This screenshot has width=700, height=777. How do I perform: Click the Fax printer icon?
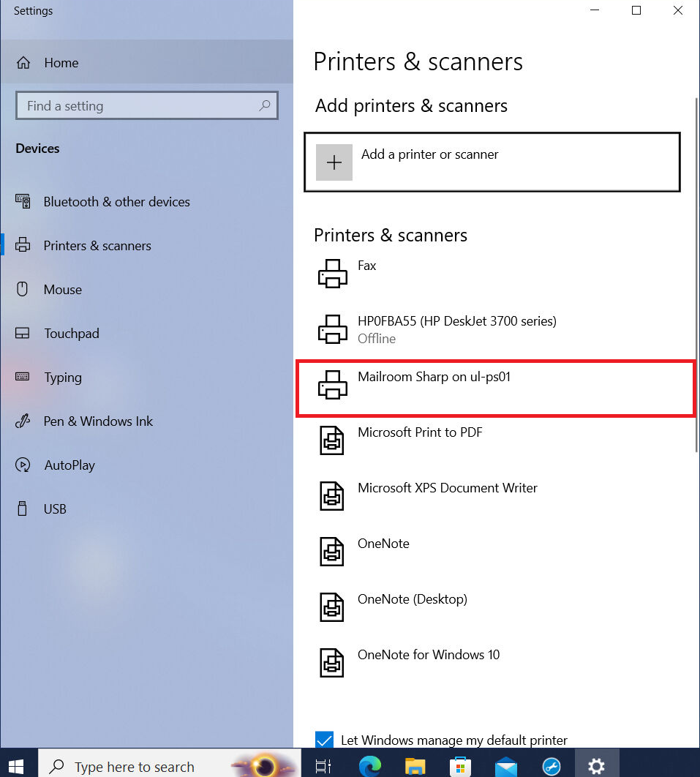tap(332, 273)
